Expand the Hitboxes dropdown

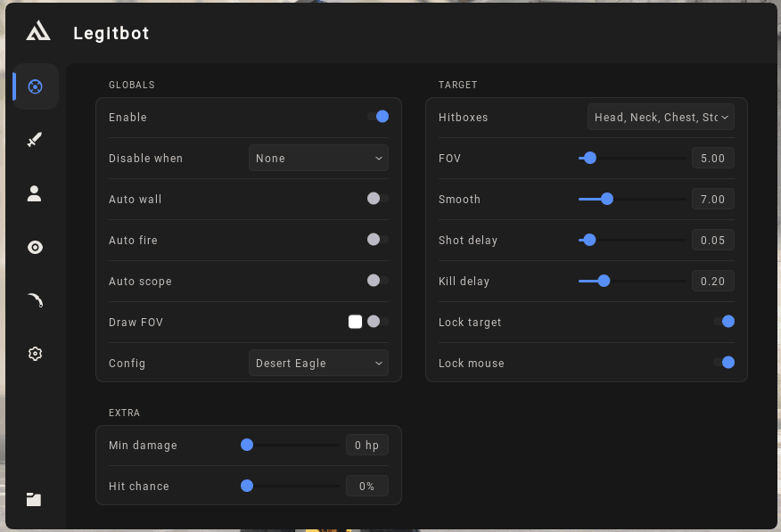(661, 117)
